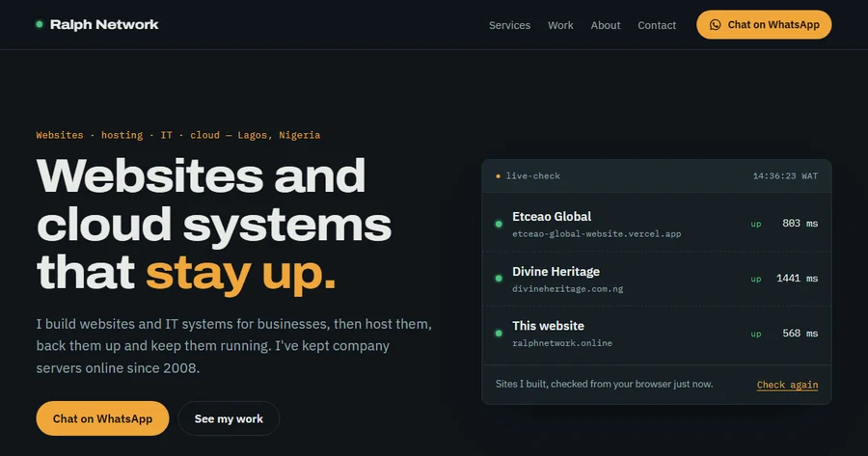Click the This website row title
This screenshot has width=868, height=456.
[x=548, y=326]
